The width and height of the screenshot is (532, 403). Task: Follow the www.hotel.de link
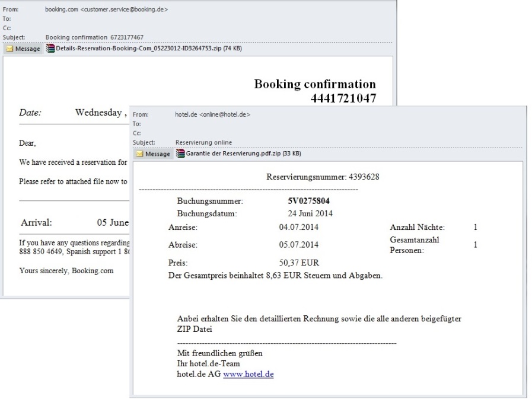249,374
